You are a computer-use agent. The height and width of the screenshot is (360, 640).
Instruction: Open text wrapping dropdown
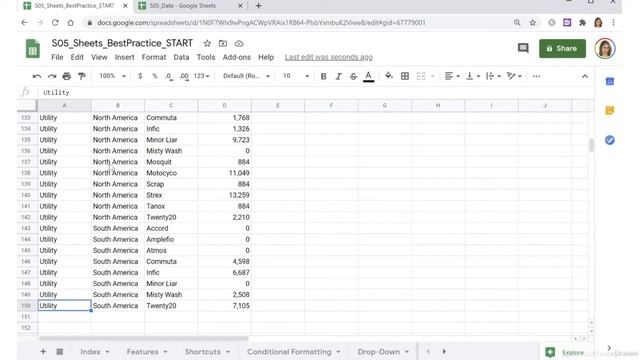click(493, 76)
